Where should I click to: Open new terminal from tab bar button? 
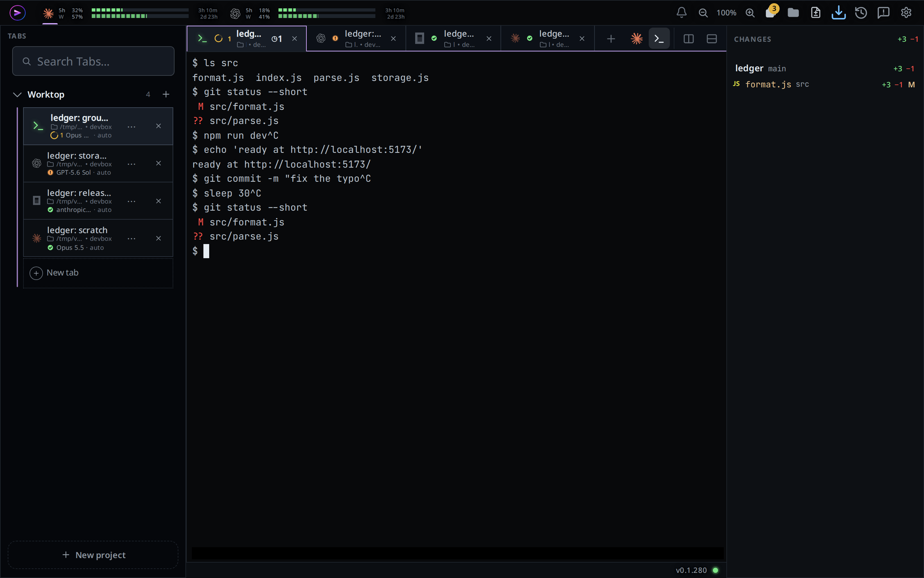(659, 39)
